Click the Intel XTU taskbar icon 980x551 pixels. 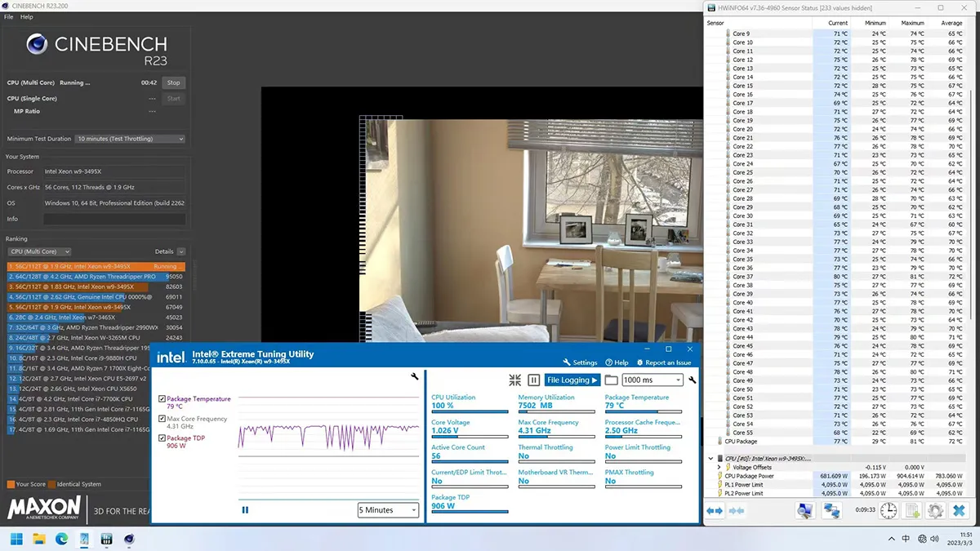pos(84,539)
